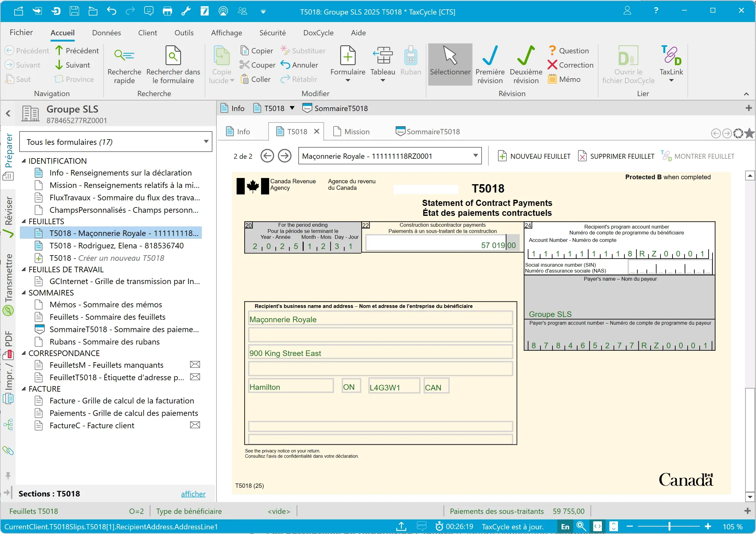Click the Mémo icon in Révision group
This screenshot has width=756, height=534.
coord(552,79)
